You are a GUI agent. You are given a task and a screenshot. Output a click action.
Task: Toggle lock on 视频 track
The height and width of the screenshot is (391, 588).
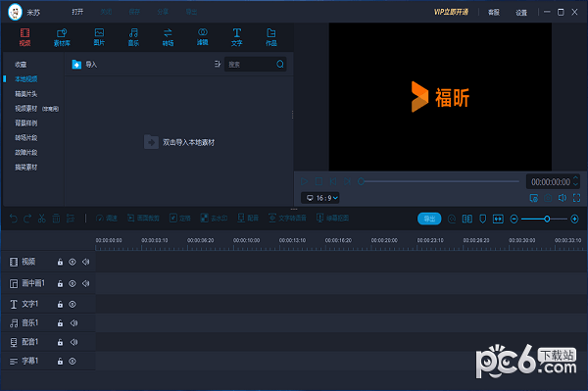point(60,262)
